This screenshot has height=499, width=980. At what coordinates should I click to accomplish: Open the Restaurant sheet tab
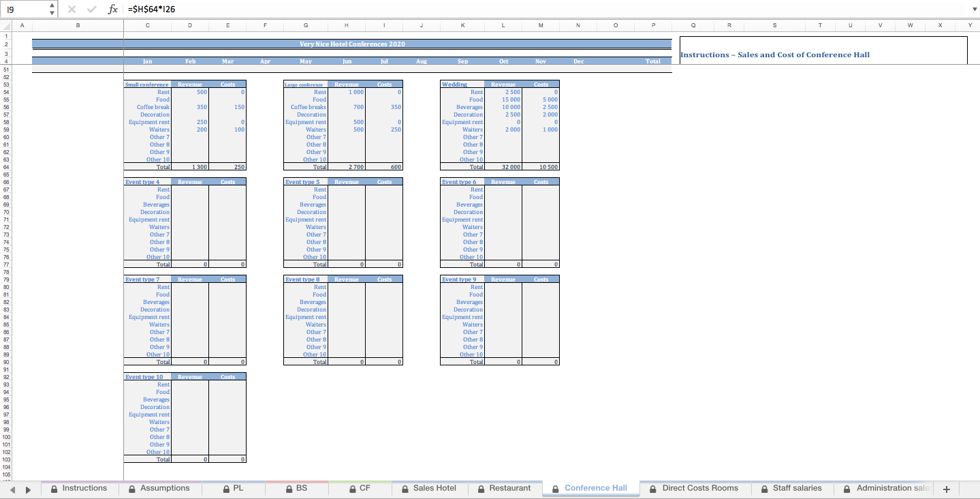509,488
